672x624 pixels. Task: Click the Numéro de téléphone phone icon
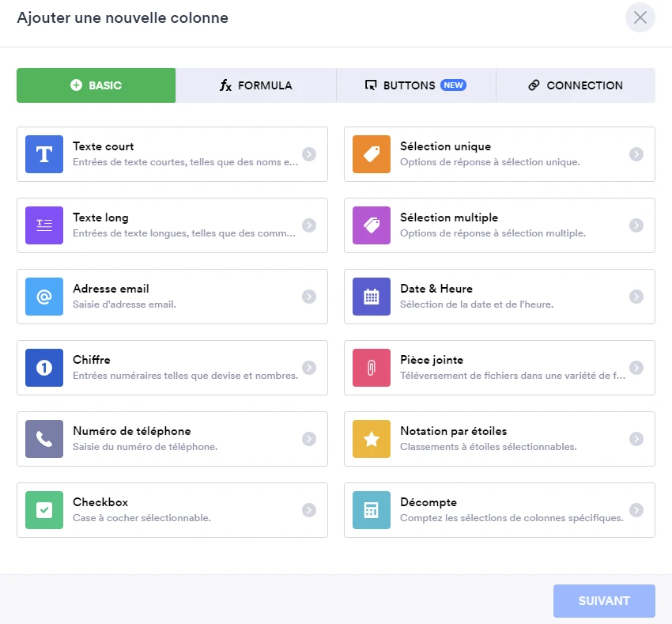coord(44,439)
